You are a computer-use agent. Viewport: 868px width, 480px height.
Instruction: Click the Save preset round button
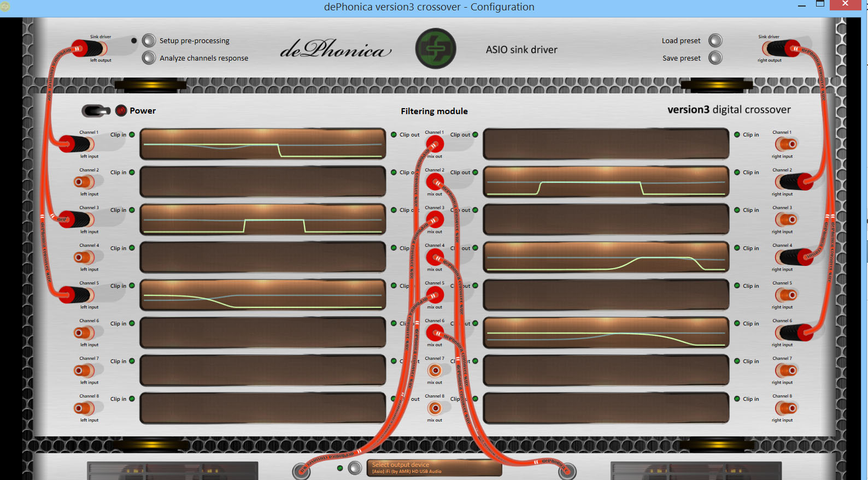click(715, 57)
